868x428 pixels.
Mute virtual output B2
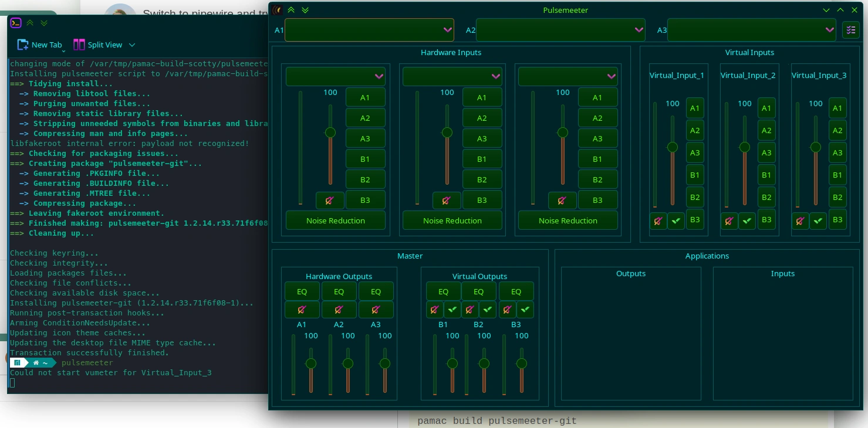tap(470, 310)
